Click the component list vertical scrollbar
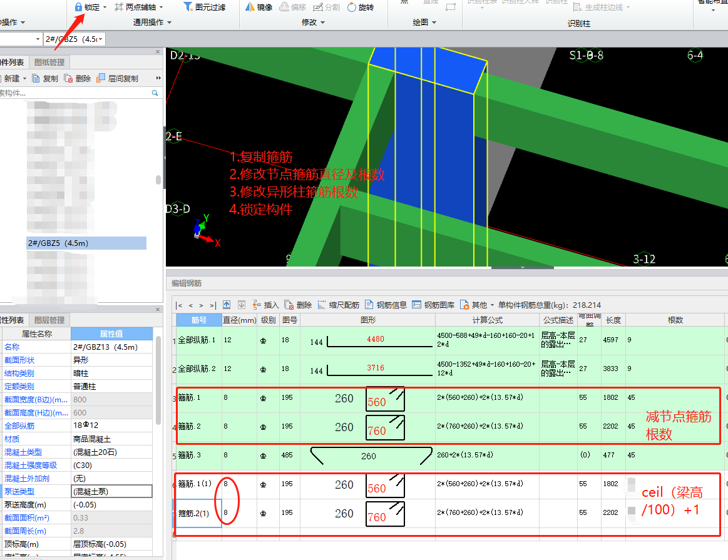This screenshot has height=560, width=728. [158, 180]
